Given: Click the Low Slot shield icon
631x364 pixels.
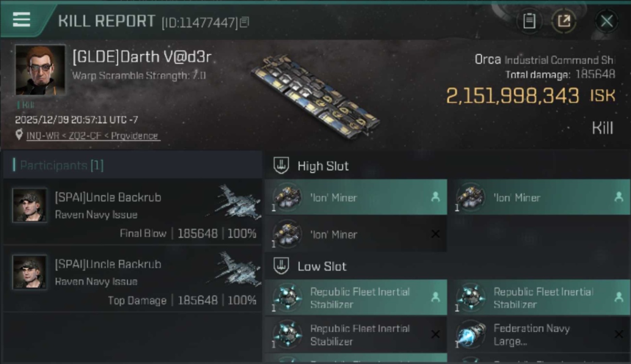Looking at the screenshot, I should pos(281,266).
